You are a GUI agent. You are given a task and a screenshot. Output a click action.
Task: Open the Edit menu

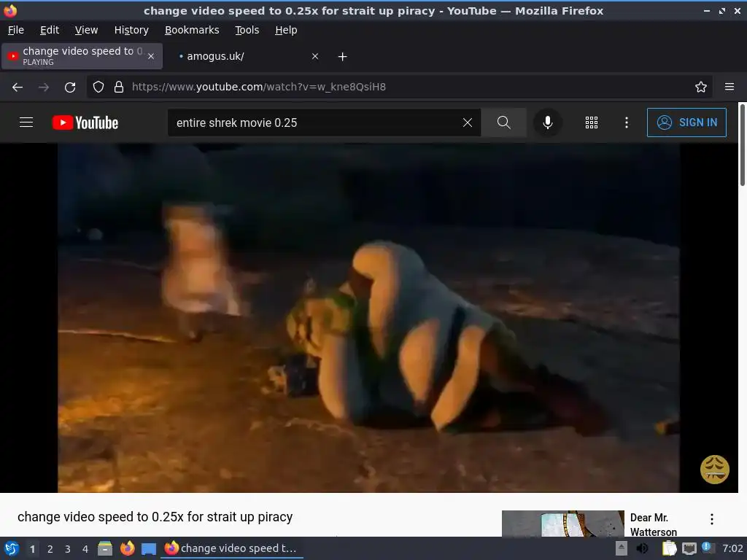pyautogui.click(x=50, y=30)
